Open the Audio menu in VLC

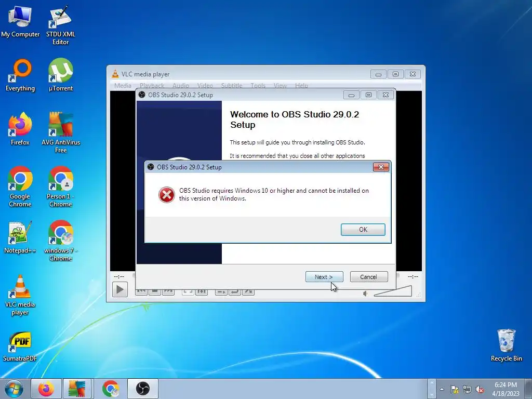(180, 86)
